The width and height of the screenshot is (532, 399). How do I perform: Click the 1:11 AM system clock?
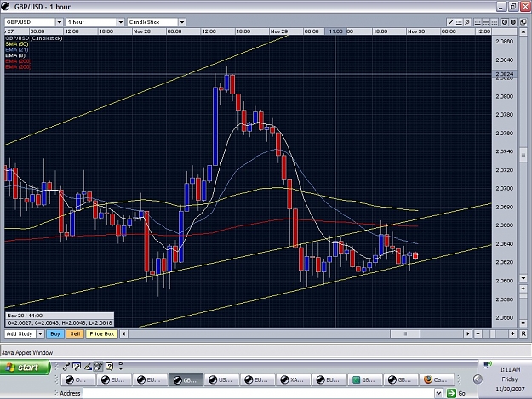tap(510, 369)
